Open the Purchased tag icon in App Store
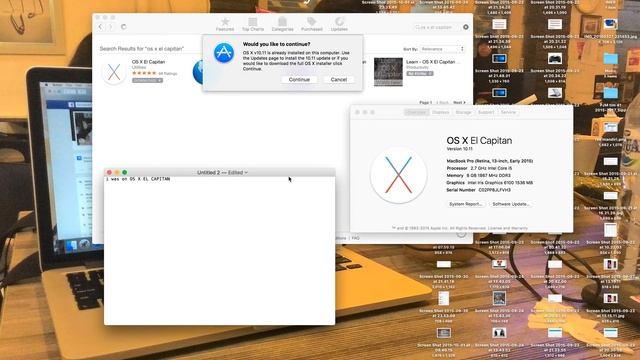The image size is (640, 360). pyautogui.click(x=311, y=22)
